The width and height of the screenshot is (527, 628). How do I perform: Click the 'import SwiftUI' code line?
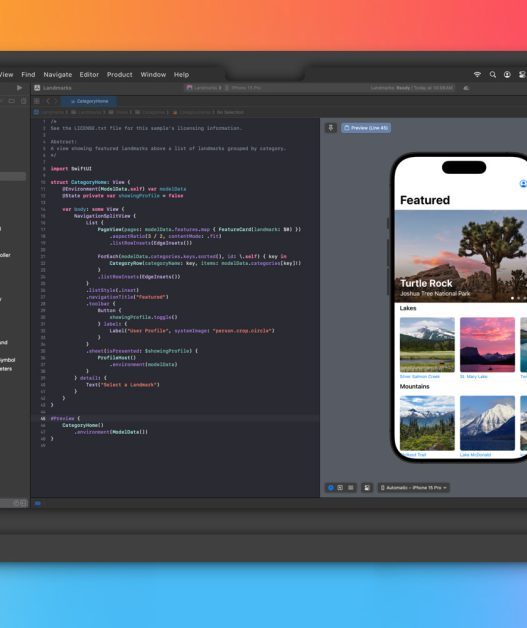click(71, 169)
